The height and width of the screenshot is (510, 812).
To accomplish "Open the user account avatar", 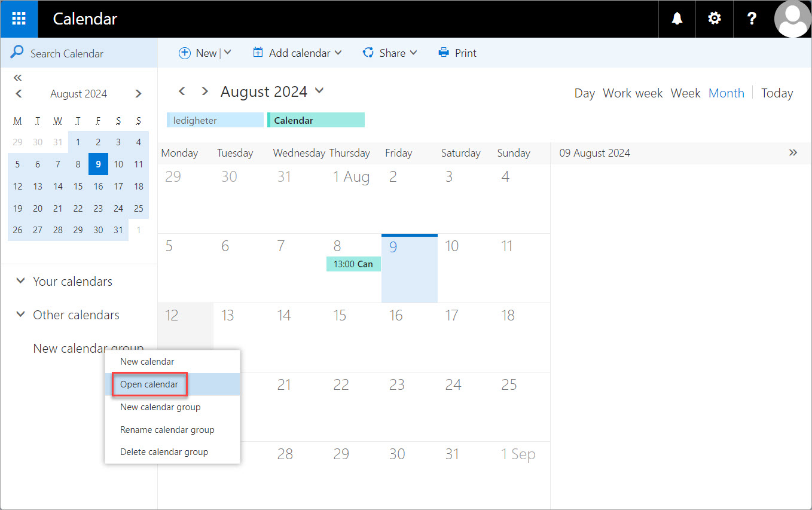I will [792, 19].
